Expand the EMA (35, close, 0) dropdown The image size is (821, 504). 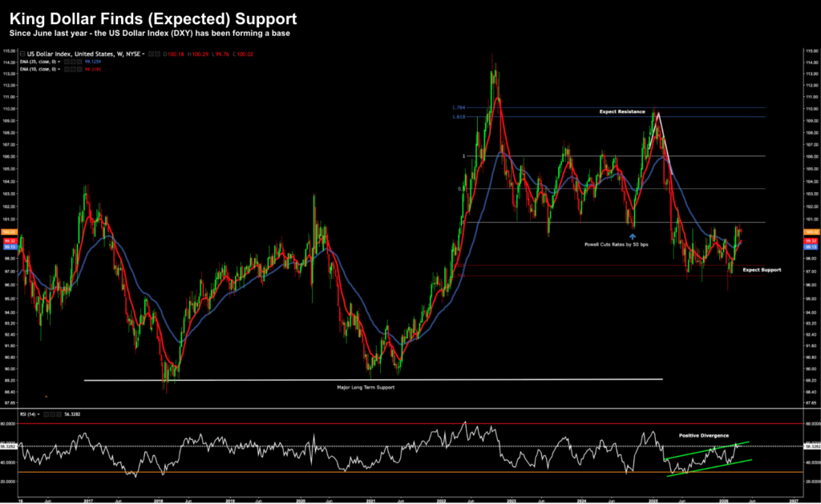(x=59, y=61)
